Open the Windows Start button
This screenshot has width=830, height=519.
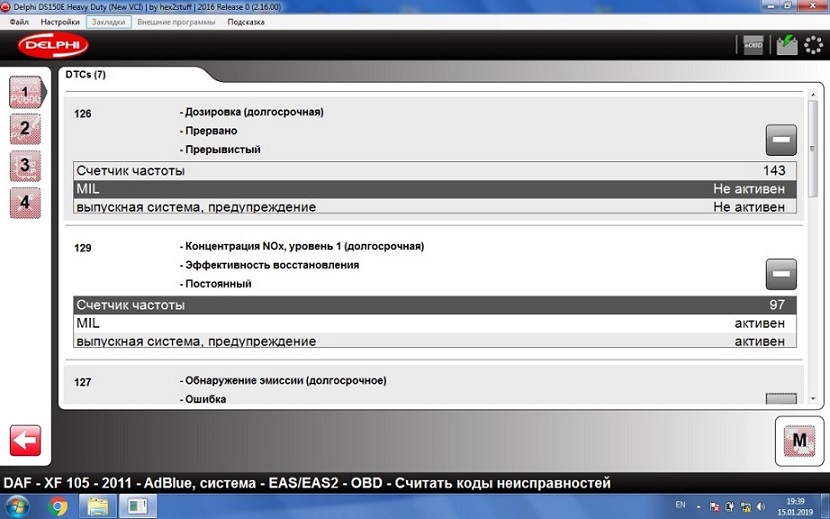(x=17, y=507)
